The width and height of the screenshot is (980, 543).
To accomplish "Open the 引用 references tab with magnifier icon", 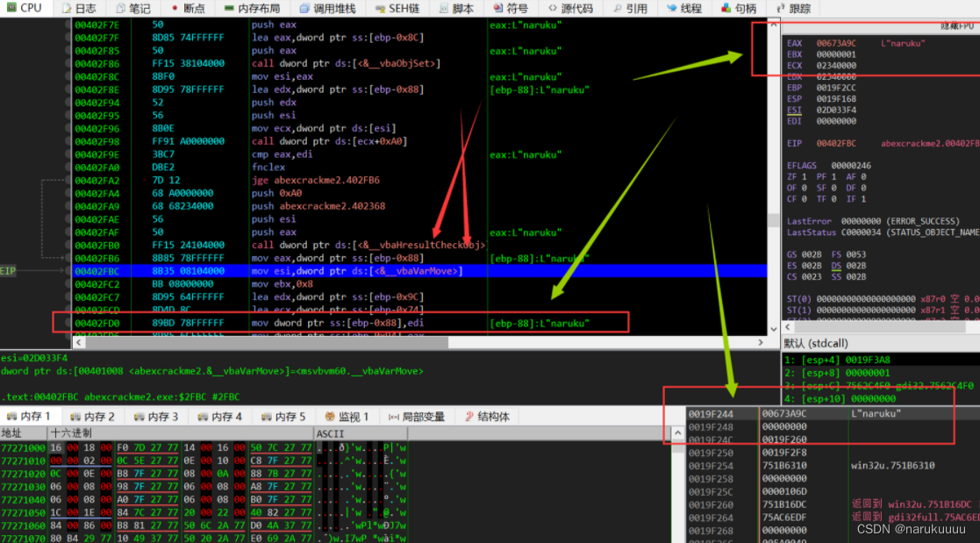I will [631, 8].
